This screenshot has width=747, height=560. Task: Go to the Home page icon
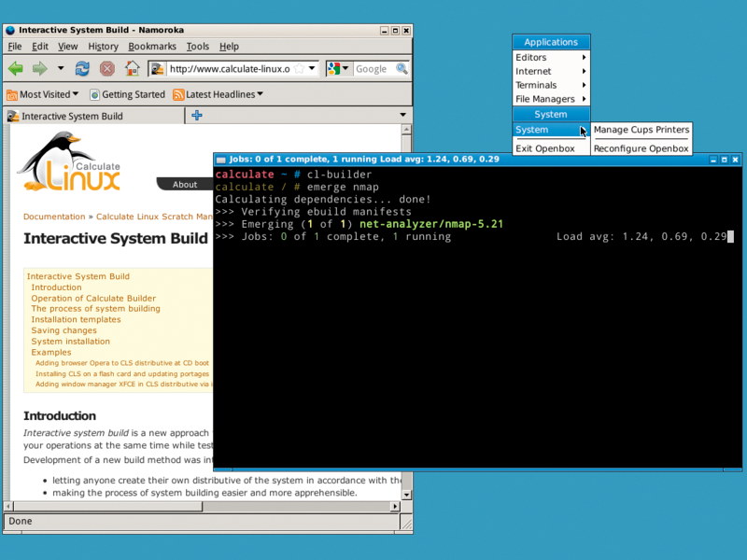132,68
